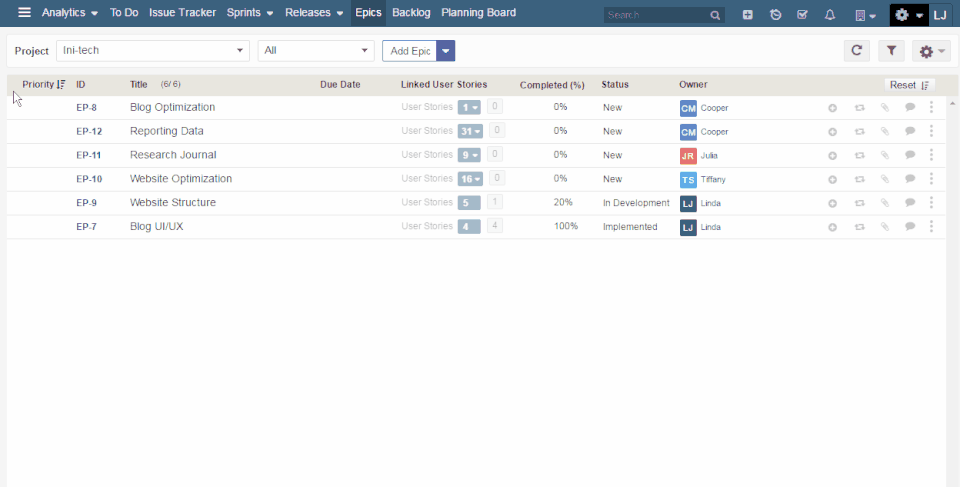960x487 pixels.
Task: Open attachments on Research Journal row
Action: (885, 156)
